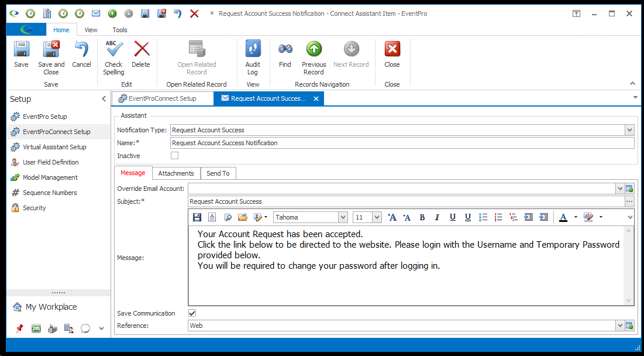Click the document icon in quick access toolbar
The height and width of the screenshot is (356, 644).
(47, 13)
